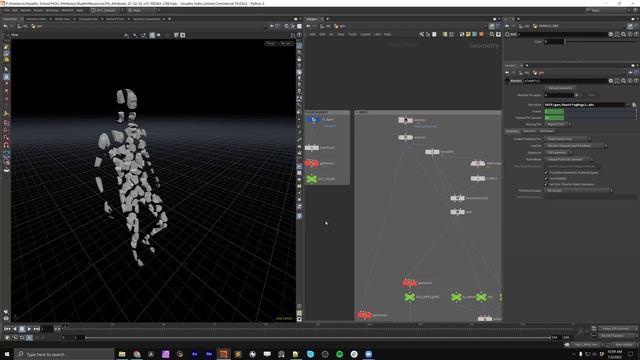The image size is (640, 360).
Task: Open the viewport No cam menu
Action: click(x=286, y=43)
